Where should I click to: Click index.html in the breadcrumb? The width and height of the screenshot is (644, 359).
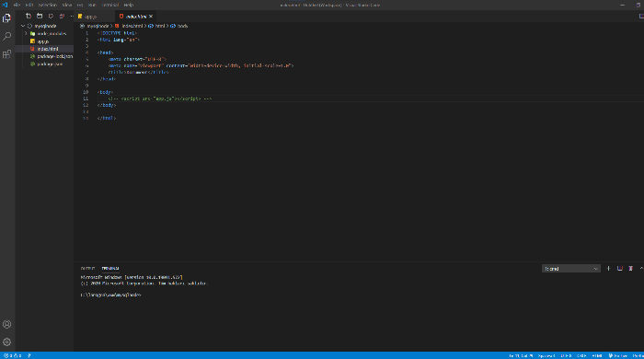132,26
